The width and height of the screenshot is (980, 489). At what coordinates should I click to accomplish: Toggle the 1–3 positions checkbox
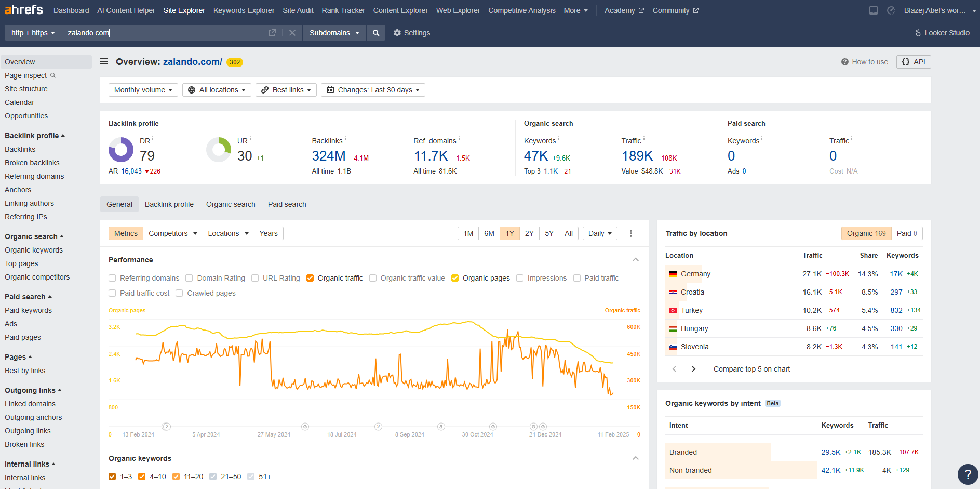(112, 477)
